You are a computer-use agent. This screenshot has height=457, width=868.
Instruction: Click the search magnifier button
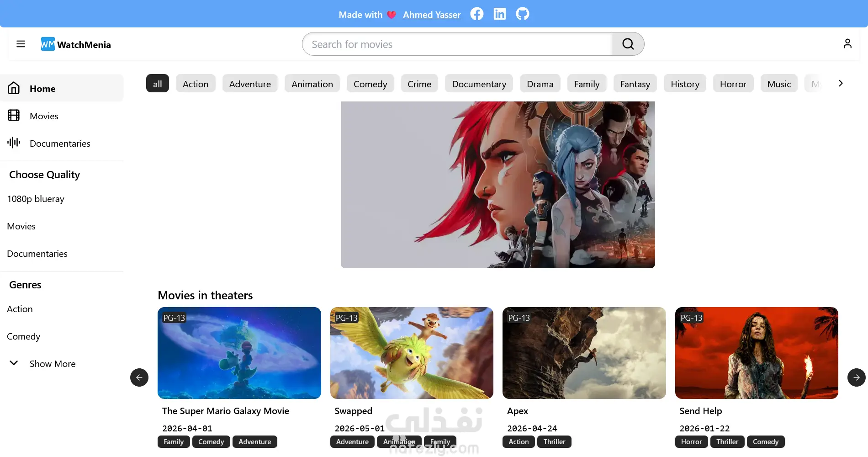628,44
